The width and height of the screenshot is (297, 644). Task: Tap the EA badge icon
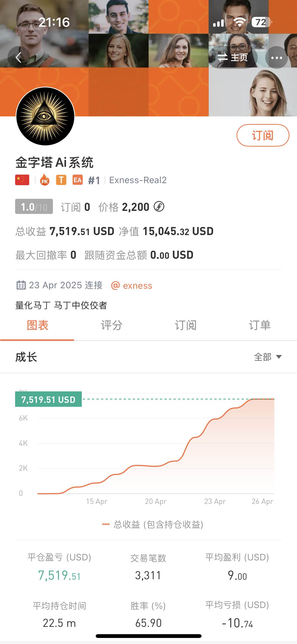click(x=78, y=180)
